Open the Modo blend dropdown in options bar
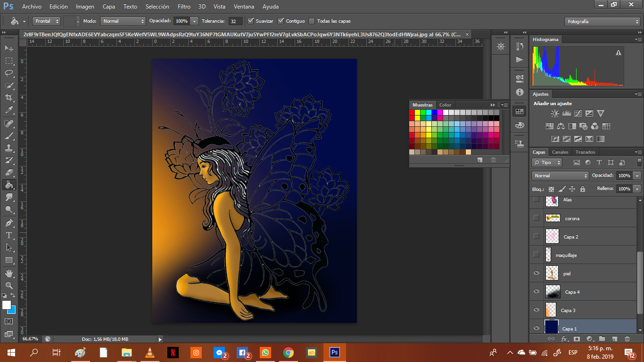Viewport: 644px width, 362px height. [124, 21]
